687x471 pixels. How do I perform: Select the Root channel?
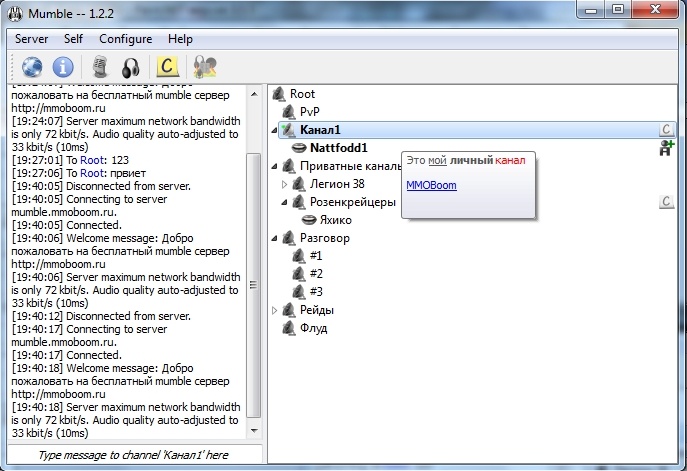[x=302, y=94]
